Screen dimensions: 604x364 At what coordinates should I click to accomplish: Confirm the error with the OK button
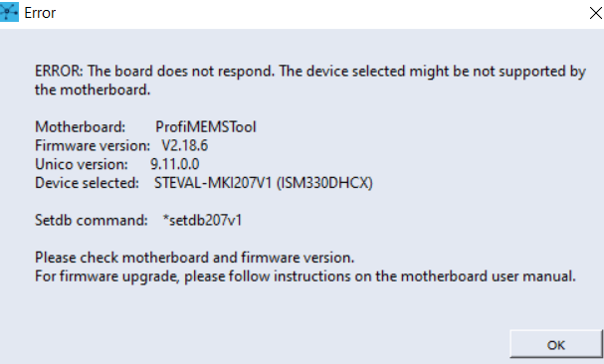pos(556,344)
